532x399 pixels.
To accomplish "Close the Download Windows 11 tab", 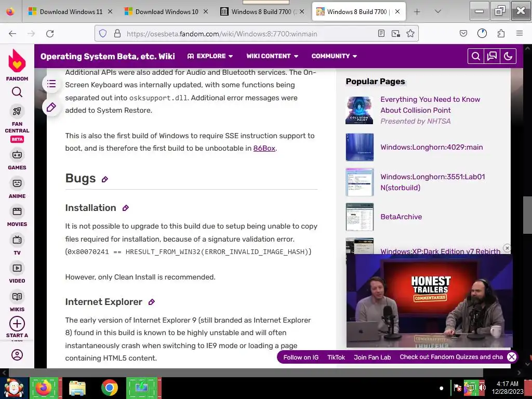I will pyautogui.click(x=110, y=11).
